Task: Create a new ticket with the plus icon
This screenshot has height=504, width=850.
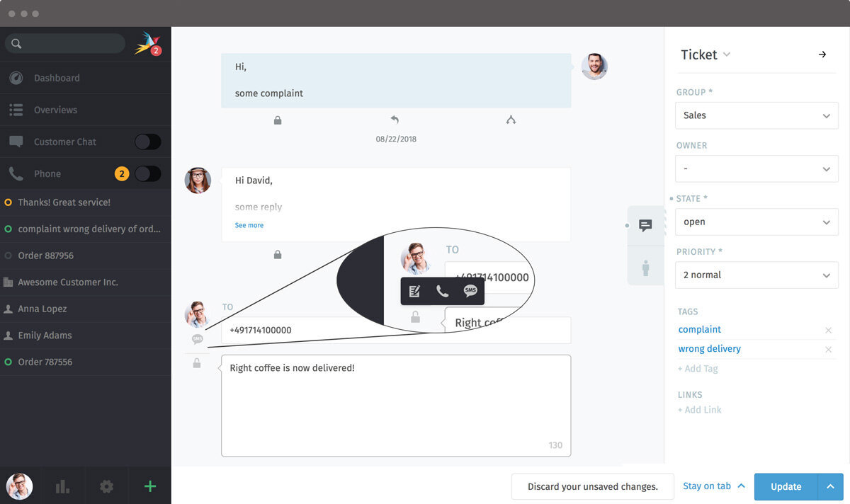Action: point(149,486)
